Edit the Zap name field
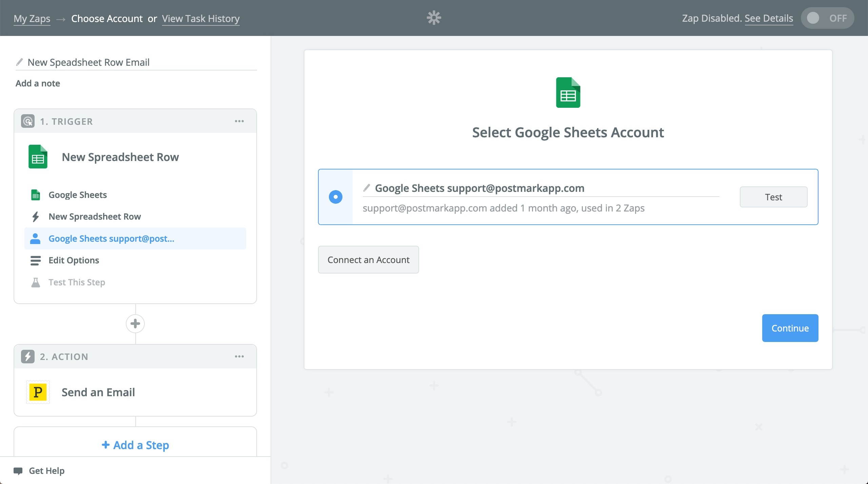The height and width of the screenshot is (484, 868). (x=136, y=62)
